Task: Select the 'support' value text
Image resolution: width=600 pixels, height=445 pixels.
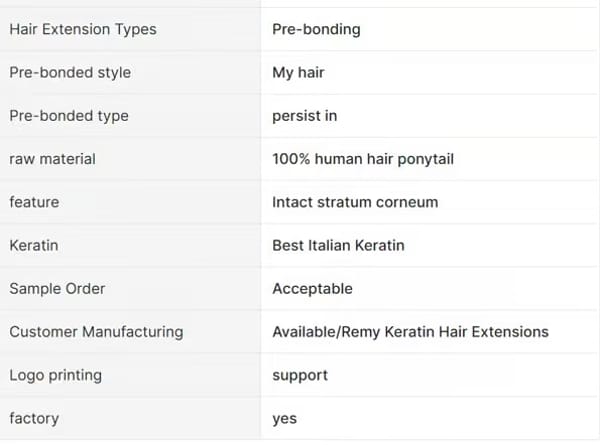Action: (x=300, y=375)
